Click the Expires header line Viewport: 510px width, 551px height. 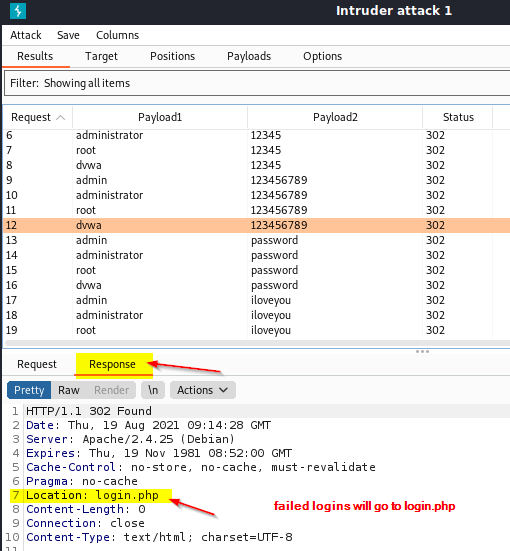click(x=159, y=453)
